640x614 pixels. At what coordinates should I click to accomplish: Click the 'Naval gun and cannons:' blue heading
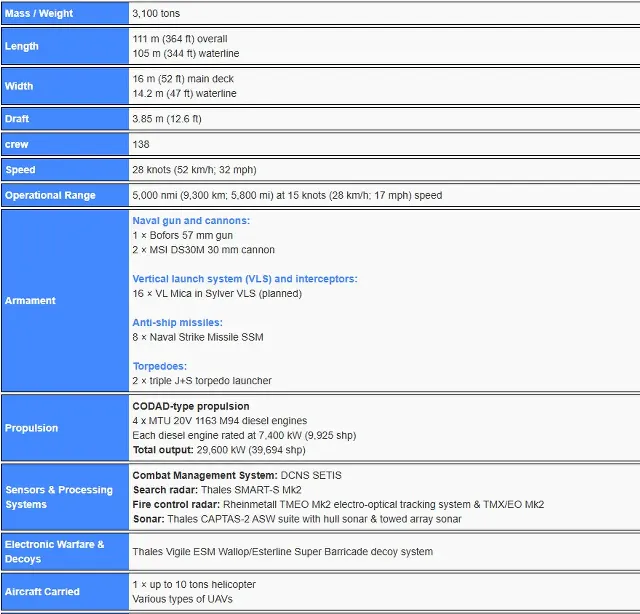(191, 221)
